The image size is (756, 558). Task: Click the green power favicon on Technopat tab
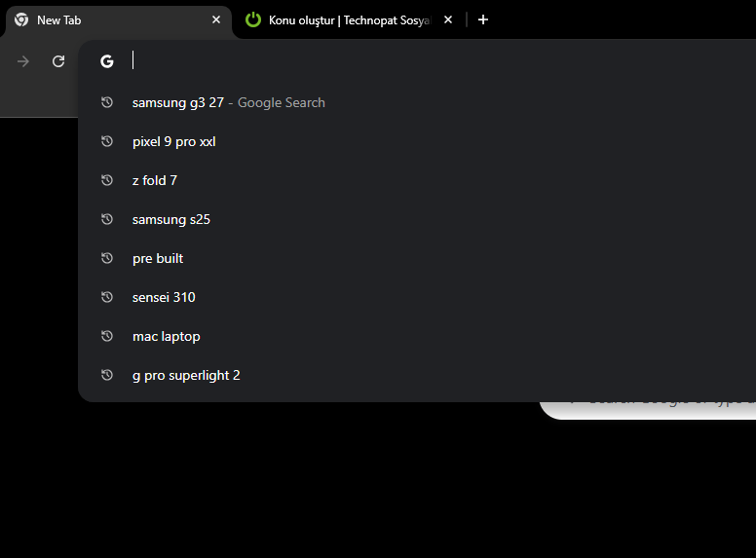pos(253,19)
